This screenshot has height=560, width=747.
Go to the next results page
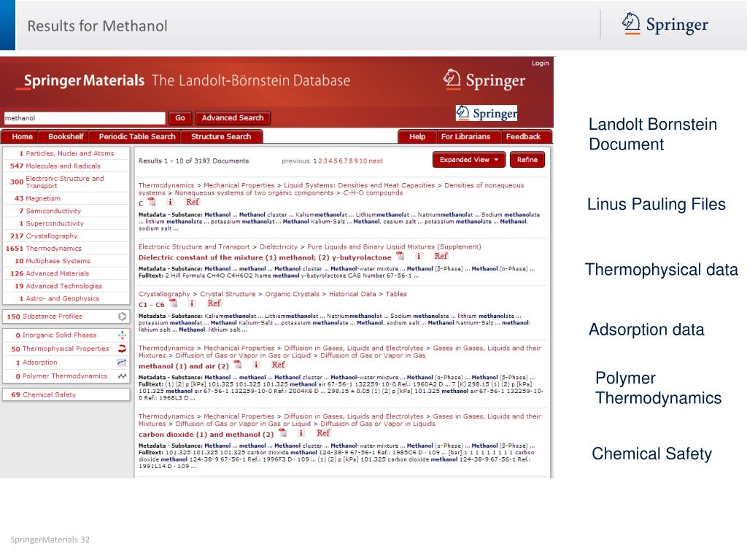coord(376,161)
